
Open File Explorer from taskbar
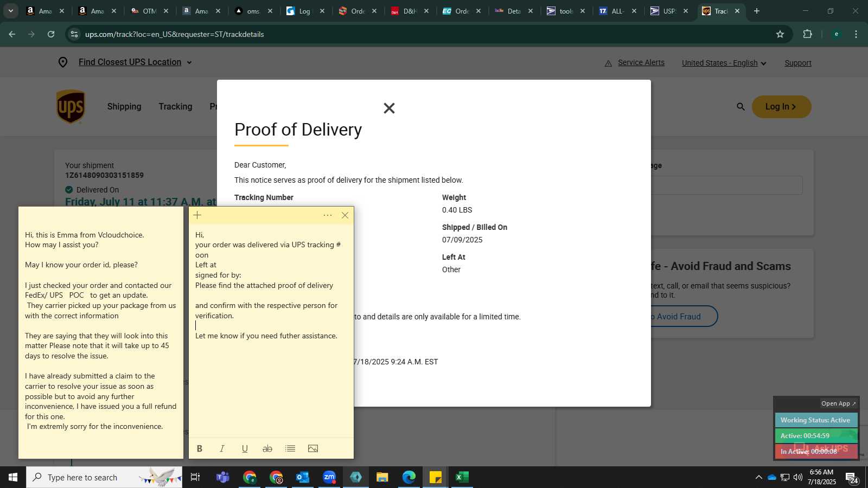[382, 477]
